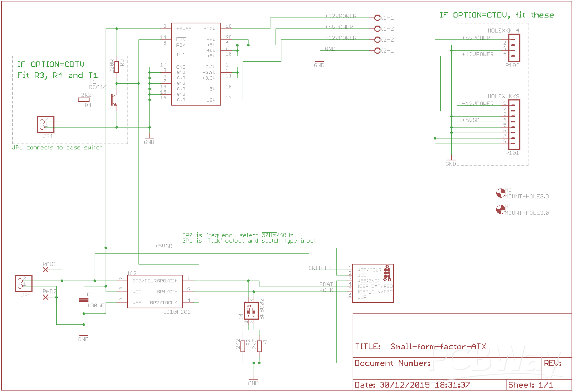Click the X1-2 terminal circle
Screen dimensions: 573x392
click(x=377, y=28)
